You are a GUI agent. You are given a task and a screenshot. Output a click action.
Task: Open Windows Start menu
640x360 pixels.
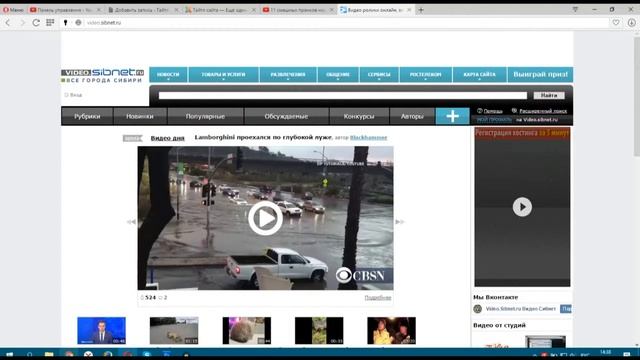pos(10,354)
